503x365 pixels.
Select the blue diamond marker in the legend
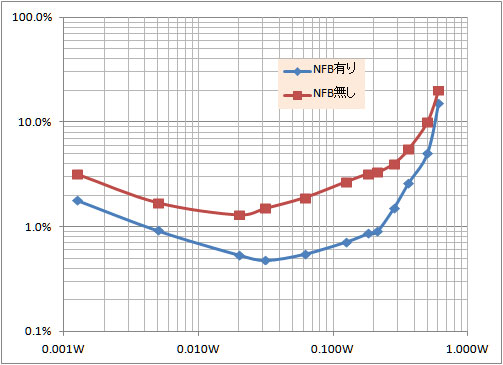tap(297, 71)
